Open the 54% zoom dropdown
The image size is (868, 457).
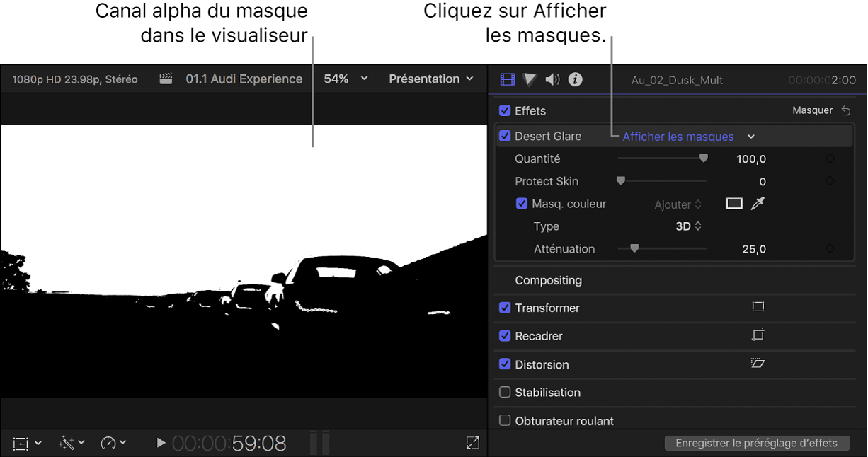(345, 79)
